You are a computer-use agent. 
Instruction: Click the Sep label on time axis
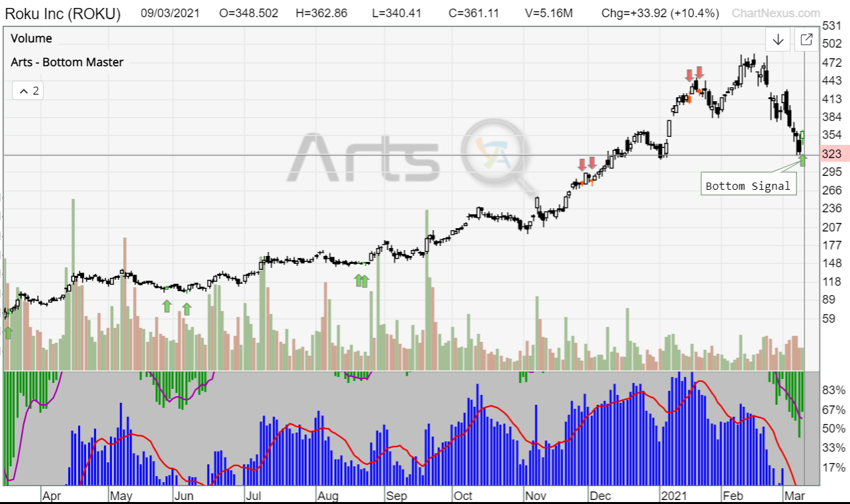[x=396, y=495]
